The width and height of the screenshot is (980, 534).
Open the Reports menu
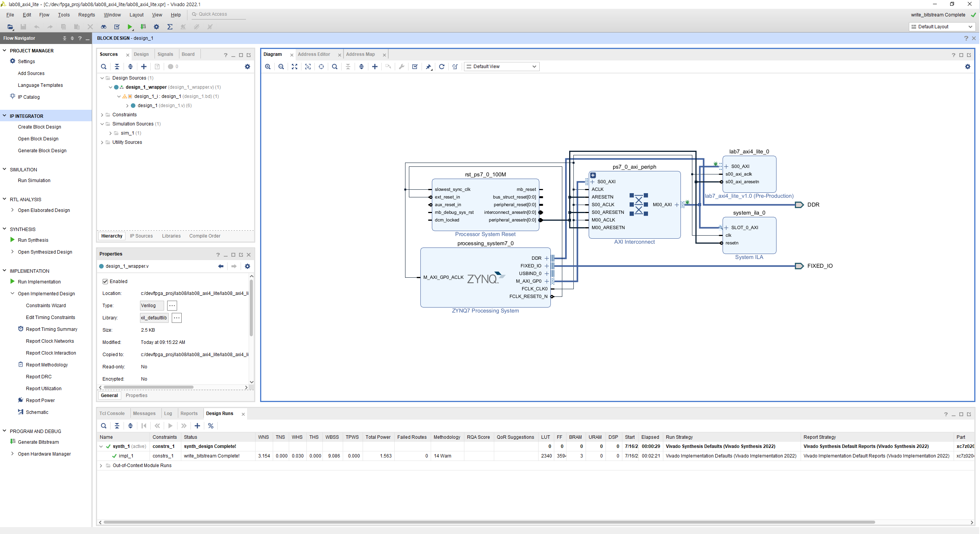[x=86, y=15]
